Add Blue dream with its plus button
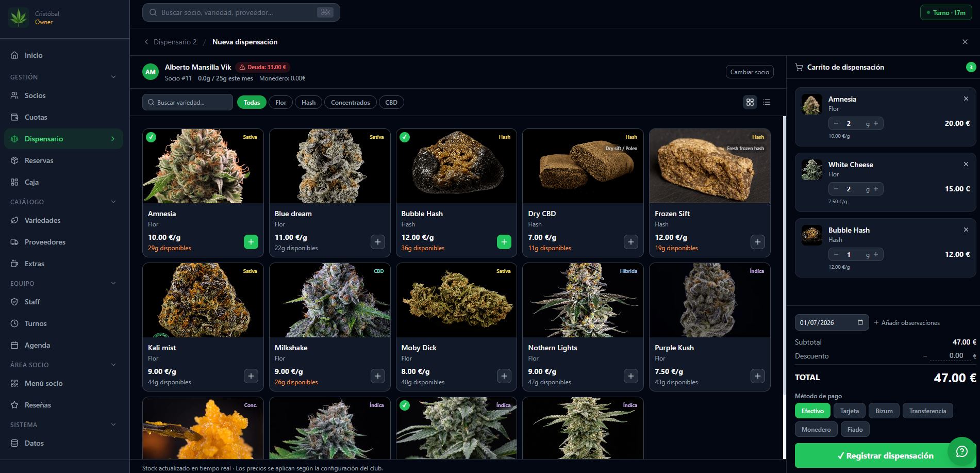 click(378, 242)
